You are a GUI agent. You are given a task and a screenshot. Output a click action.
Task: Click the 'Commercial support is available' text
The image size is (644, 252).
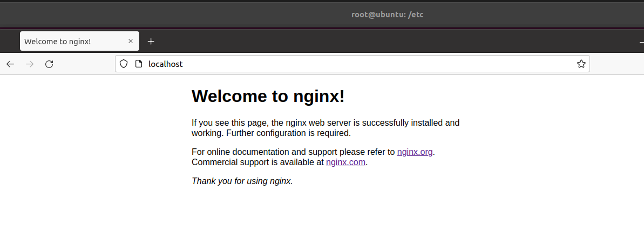(x=258, y=162)
